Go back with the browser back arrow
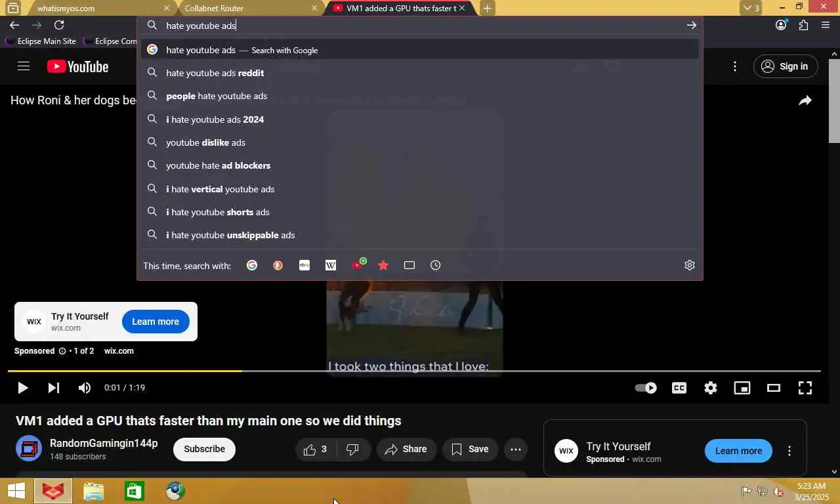The width and height of the screenshot is (840, 504). [x=14, y=25]
